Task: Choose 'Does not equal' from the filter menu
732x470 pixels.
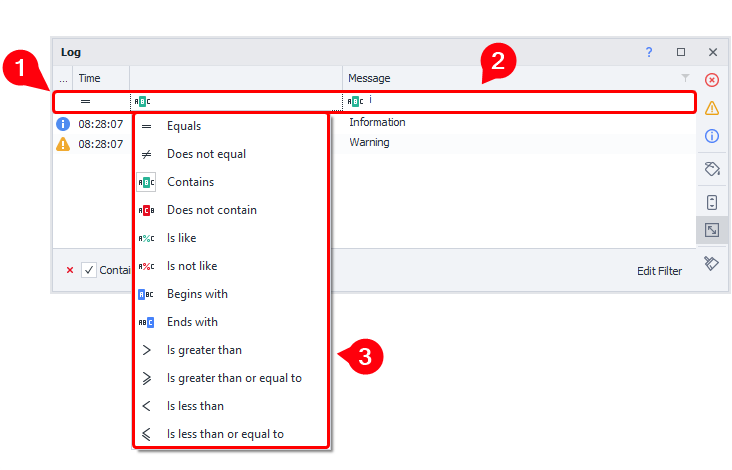Action: pos(206,154)
